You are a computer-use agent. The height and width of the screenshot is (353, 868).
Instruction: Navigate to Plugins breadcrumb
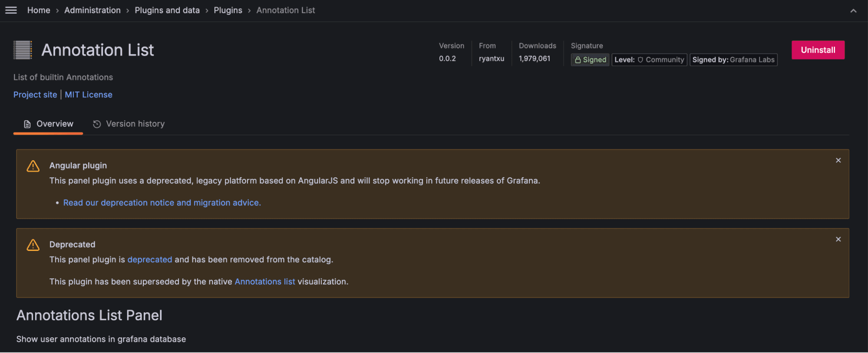pyautogui.click(x=228, y=10)
